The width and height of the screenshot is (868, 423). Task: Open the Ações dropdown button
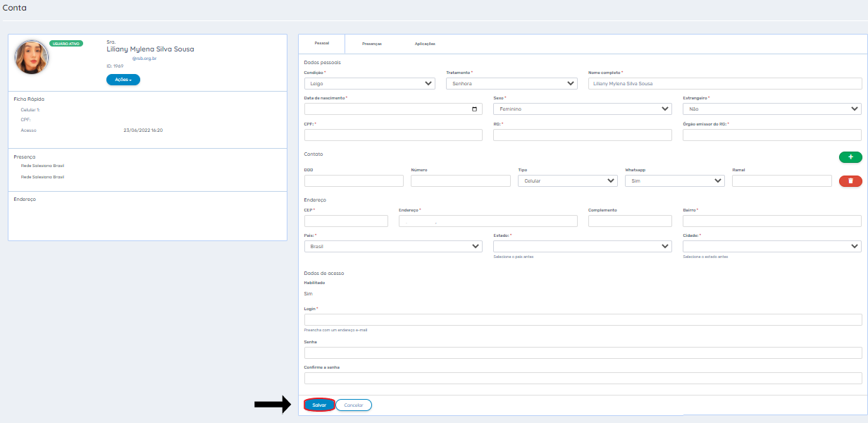point(123,80)
